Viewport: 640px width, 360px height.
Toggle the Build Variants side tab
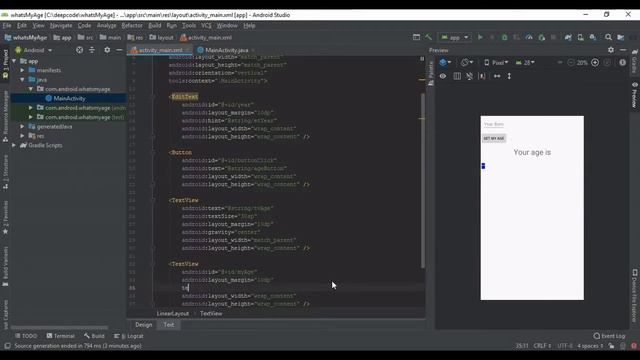5,266
